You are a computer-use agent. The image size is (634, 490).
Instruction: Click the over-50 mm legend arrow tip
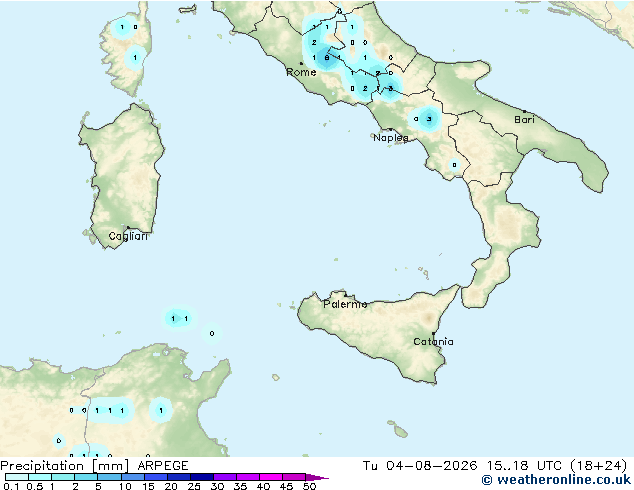pos(317,477)
